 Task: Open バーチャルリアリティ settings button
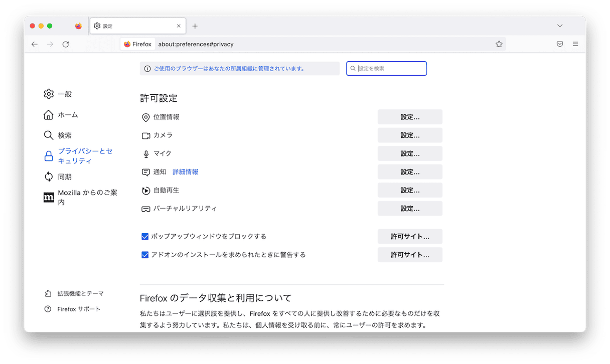click(410, 209)
